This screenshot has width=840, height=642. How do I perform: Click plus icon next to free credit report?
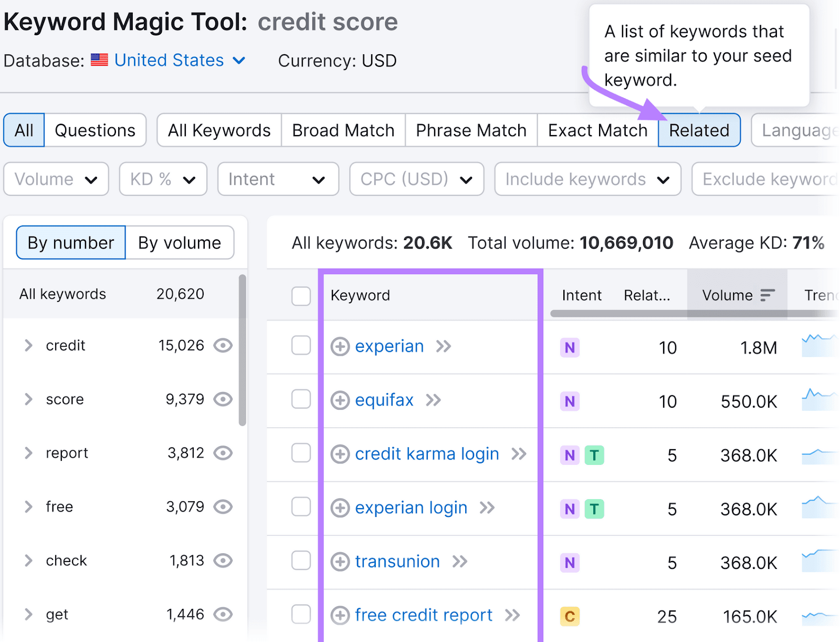(340, 615)
